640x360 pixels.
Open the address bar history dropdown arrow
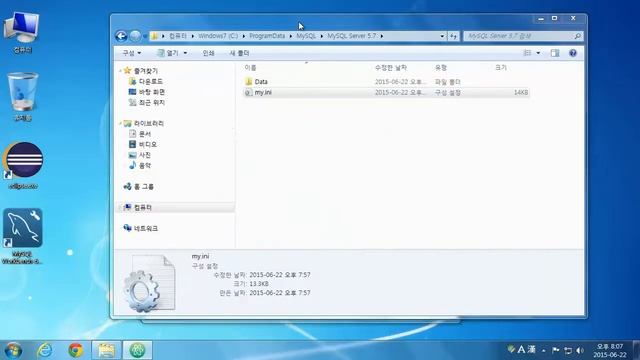coord(442,36)
